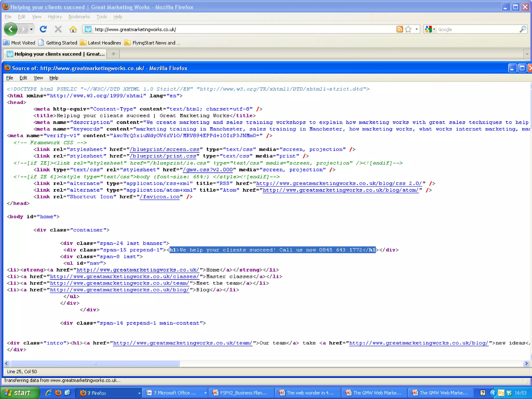Screen dimensions: 532x399
Task: Click the blue Reload page icon
Action: click(43, 29)
